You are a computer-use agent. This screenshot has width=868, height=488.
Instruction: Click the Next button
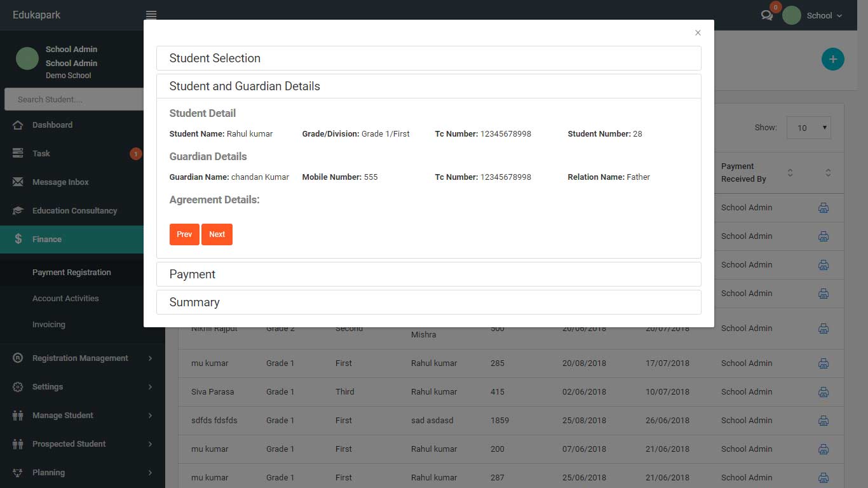pyautogui.click(x=217, y=234)
